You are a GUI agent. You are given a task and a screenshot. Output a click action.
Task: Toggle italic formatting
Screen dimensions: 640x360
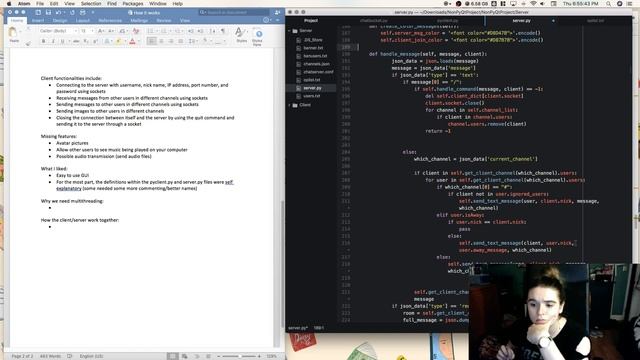(53, 41)
